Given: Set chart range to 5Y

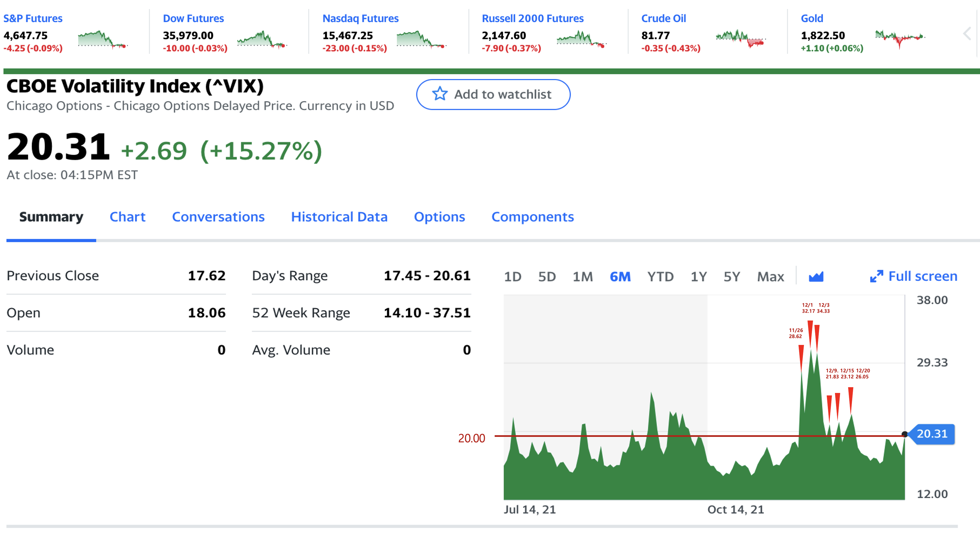Looking at the screenshot, I should click(x=731, y=276).
